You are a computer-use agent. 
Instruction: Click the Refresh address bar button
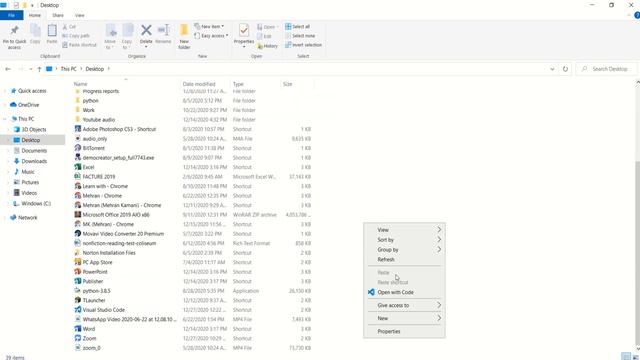tap(565, 69)
